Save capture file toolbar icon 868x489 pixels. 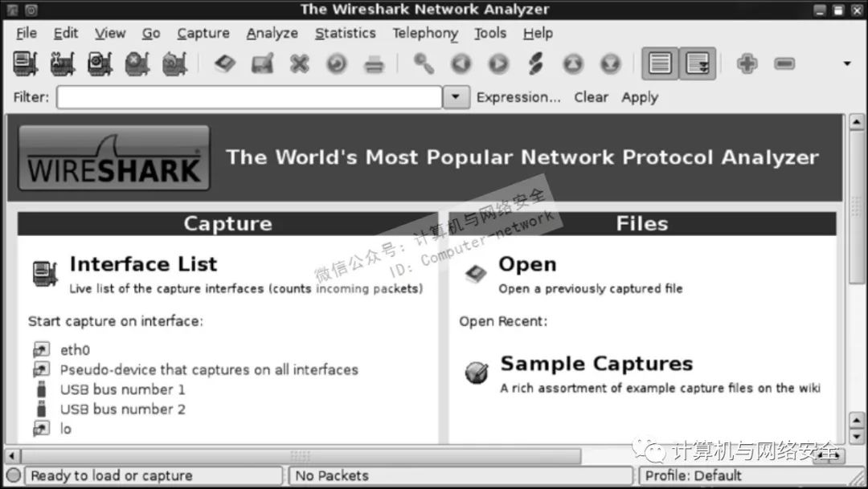pyautogui.click(x=262, y=63)
